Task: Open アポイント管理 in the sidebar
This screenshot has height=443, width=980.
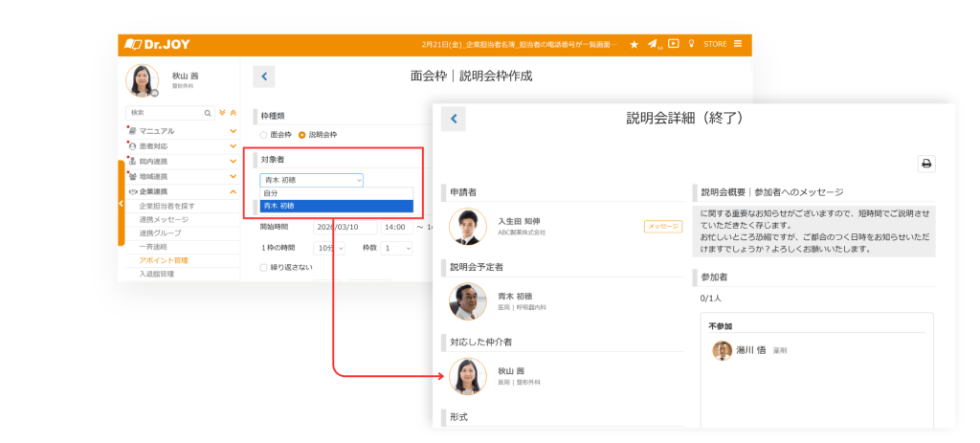Action: click(164, 260)
